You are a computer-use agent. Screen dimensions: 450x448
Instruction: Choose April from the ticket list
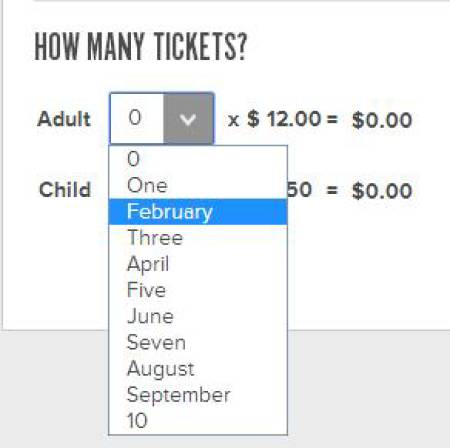[198, 264]
